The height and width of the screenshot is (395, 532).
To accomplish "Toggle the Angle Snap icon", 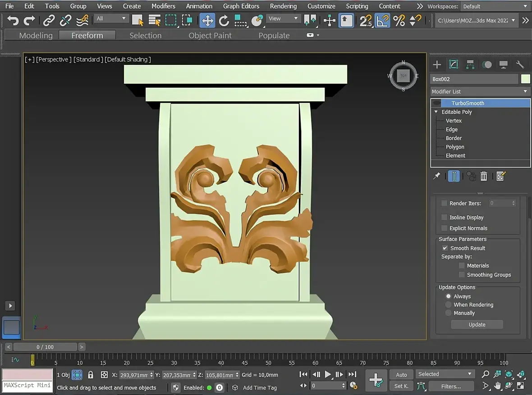I will point(382,20).
